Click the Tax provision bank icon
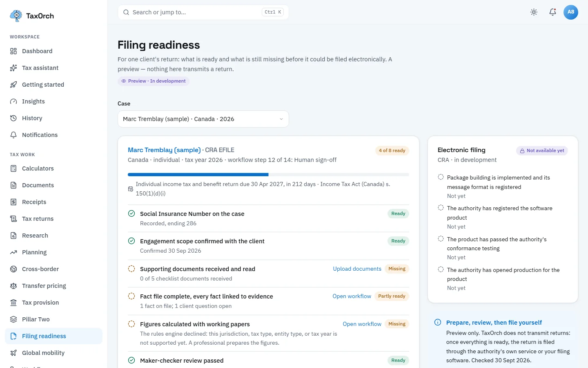Screen dimensions: 588x368 13,303
